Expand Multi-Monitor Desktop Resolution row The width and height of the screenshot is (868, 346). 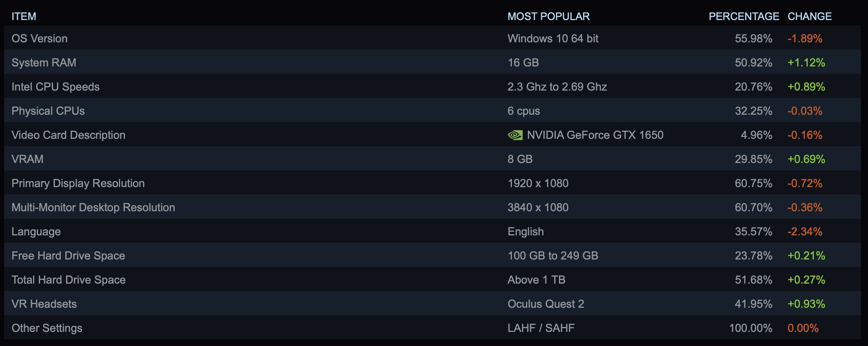432,207
